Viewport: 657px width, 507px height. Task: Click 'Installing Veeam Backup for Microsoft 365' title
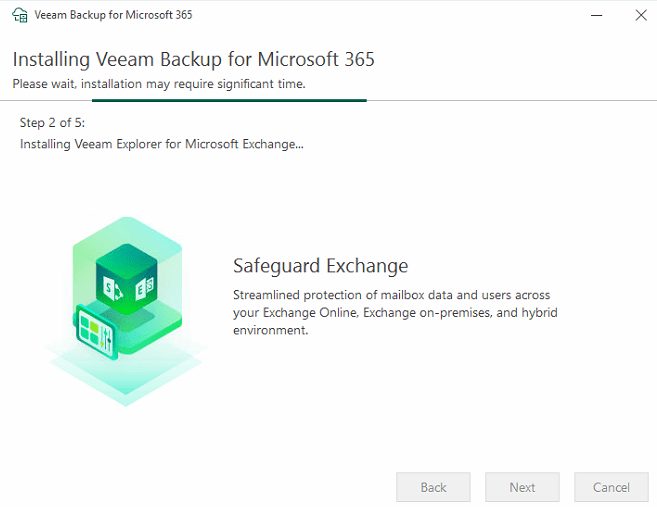tap(193, 59)
